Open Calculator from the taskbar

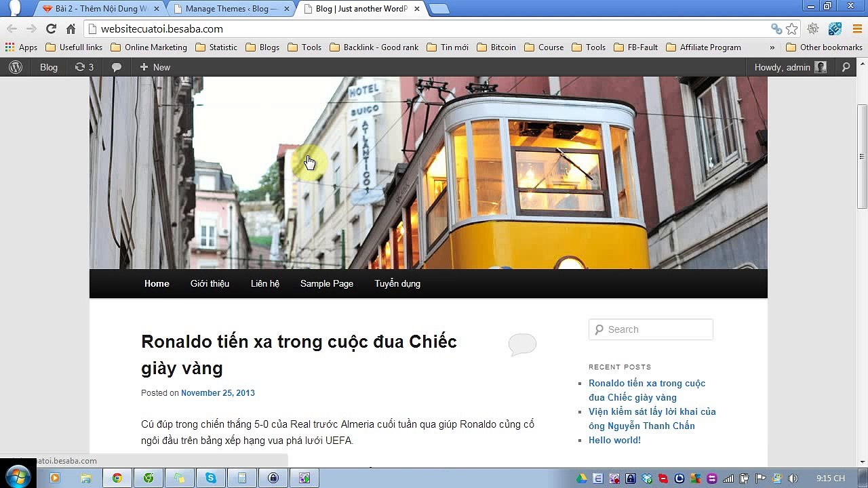(242, 478)
